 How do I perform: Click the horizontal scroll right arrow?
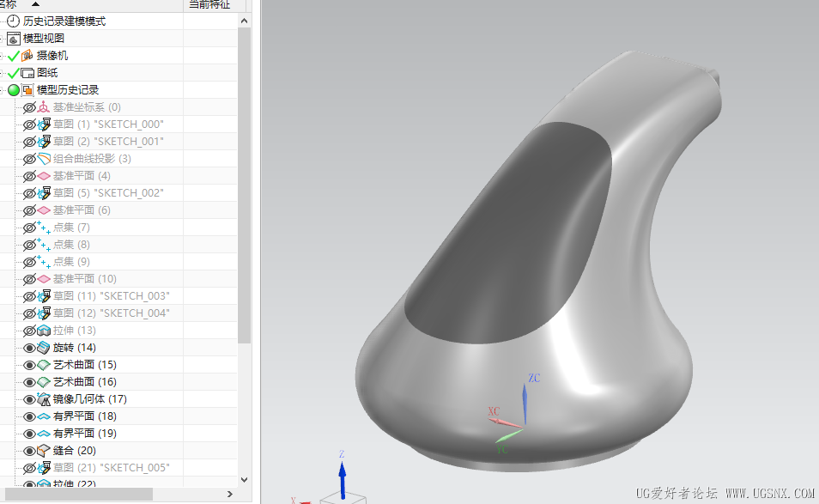pos(230,494)
